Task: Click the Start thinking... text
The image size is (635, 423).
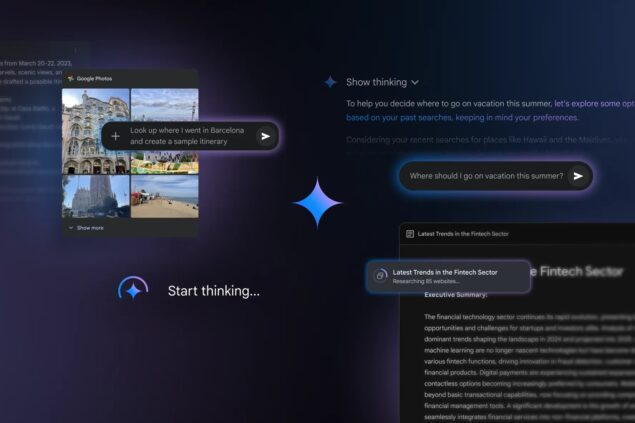Action: pos(214,291)
